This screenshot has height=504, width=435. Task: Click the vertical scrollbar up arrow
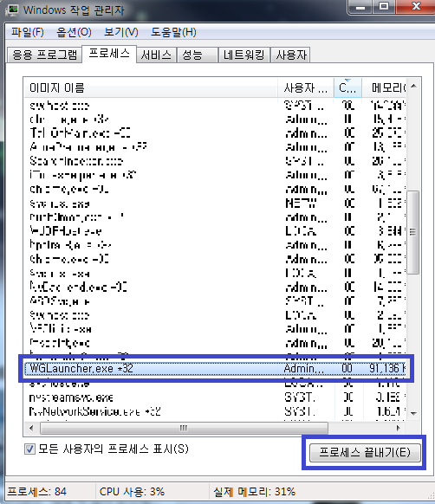pos(413,86)
